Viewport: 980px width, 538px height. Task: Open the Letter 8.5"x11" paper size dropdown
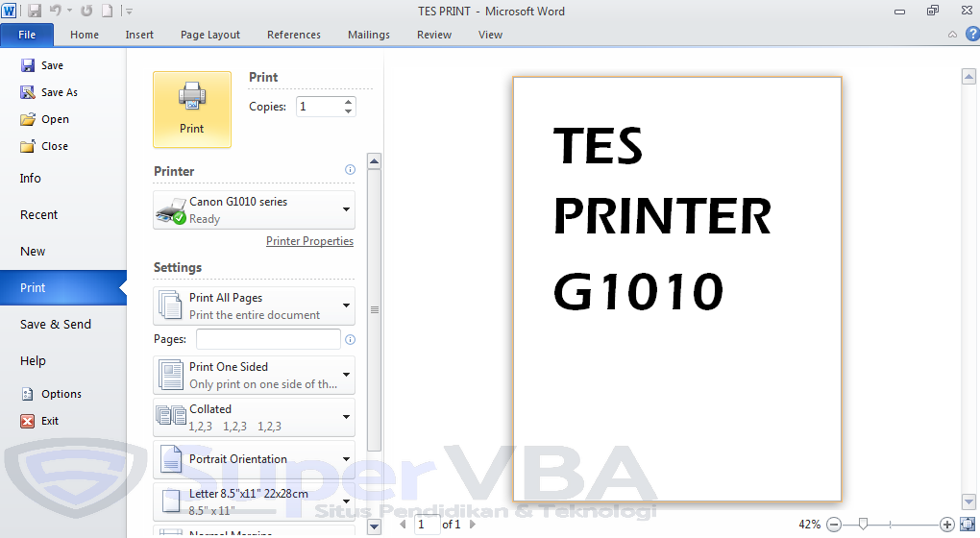(x=254, y=501)
